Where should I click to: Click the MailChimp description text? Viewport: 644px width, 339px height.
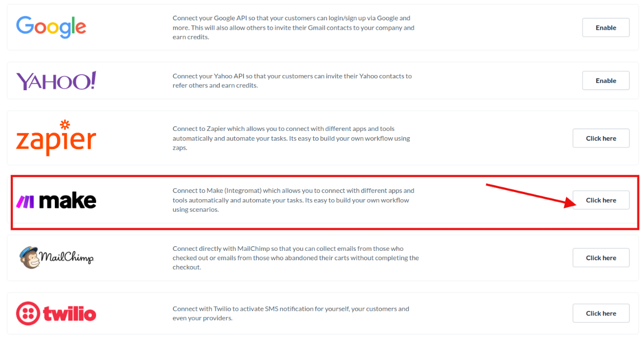click(295, 258)
